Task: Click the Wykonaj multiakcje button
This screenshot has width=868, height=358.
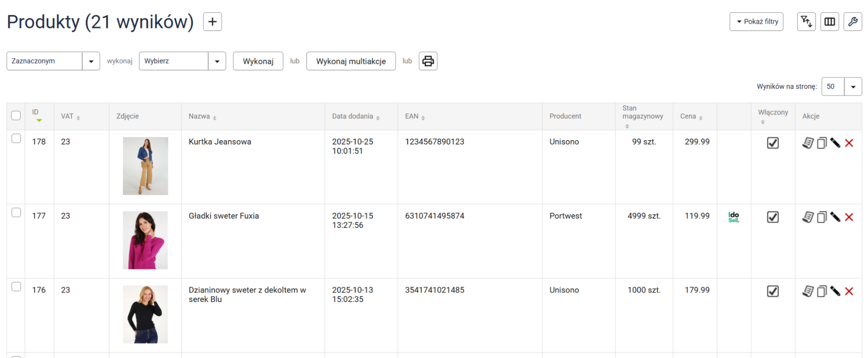Action: pos(350,61)
